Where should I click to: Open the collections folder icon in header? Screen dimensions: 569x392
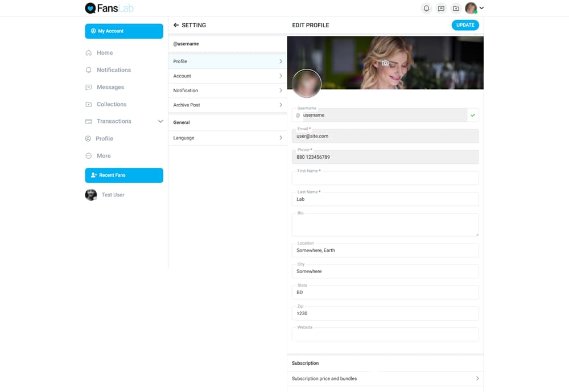tap(456, 9)
